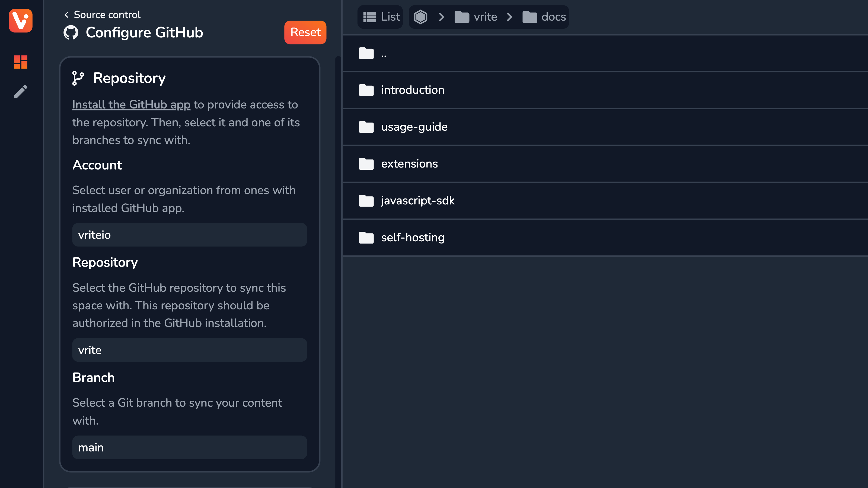Reset the GitHub configuration
The image size is (868, 488).
(305, 32)
